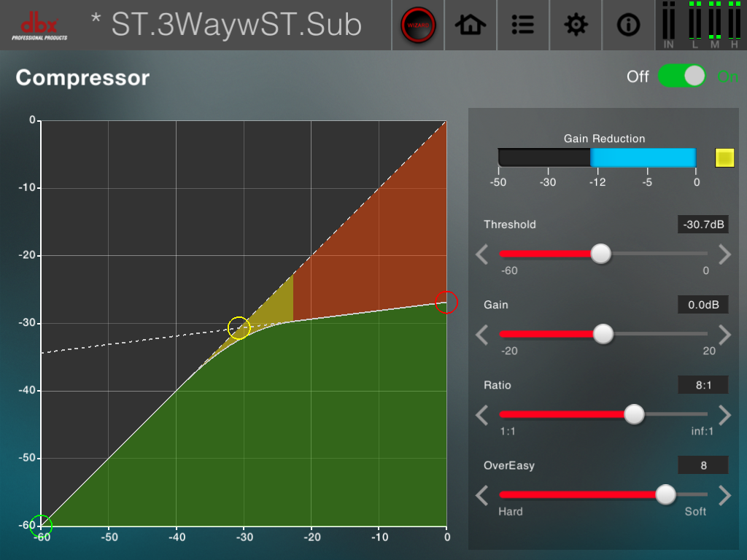This screenshot has height=560, width=747.
Task: Toggle the Compressor on/off switch
Action: click(x=682, y=76)
